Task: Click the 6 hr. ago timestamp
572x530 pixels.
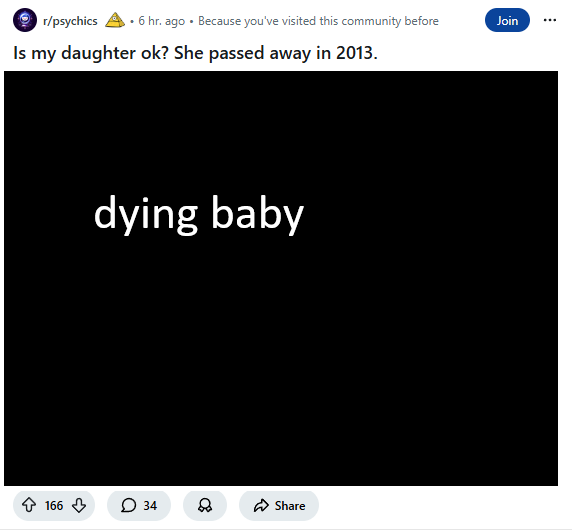Action: (162, 21)
